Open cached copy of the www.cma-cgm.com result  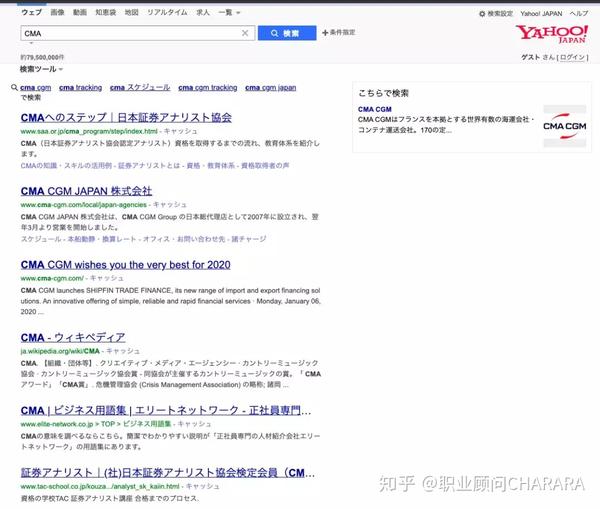(x=107, y=278)
